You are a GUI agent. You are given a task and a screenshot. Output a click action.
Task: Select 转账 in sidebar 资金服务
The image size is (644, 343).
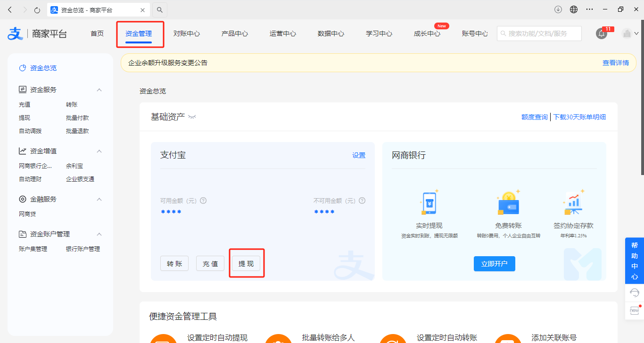click(72, 105)
